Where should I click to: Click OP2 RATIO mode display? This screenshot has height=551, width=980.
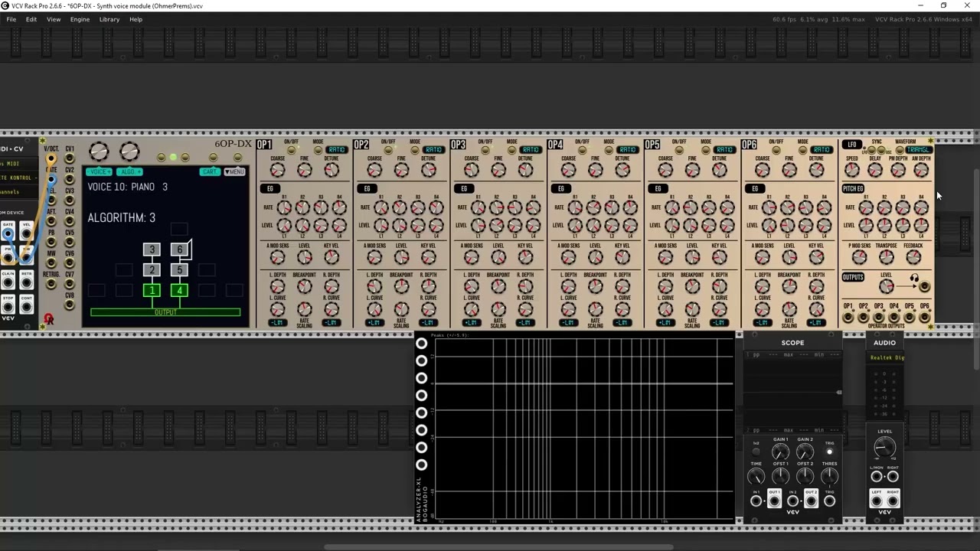[434, 149]
